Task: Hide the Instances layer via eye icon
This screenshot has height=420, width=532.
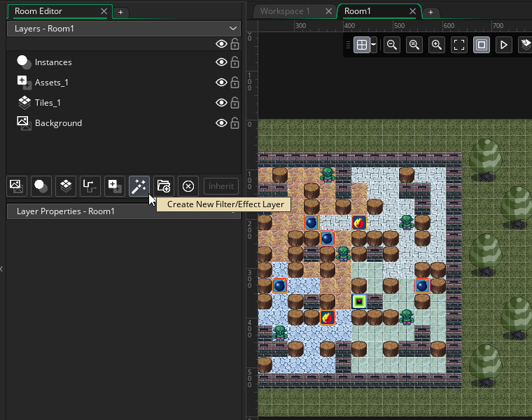Action: [x=222, y=62]
